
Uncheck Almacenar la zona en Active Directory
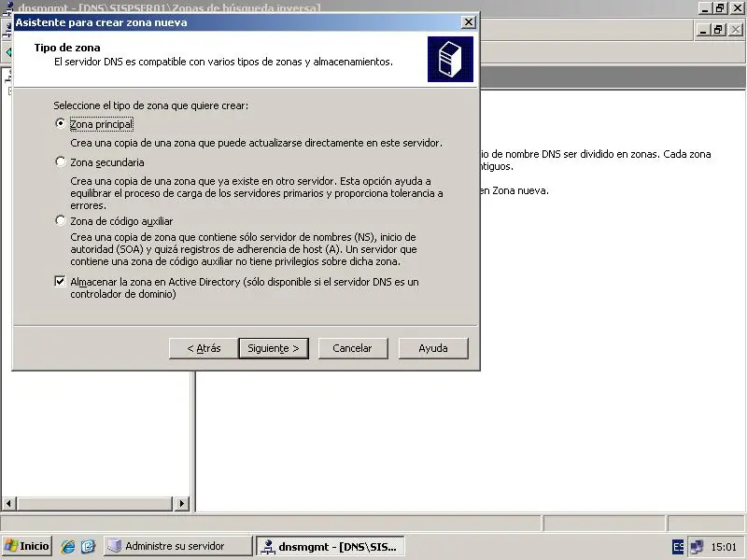[60, 282]
